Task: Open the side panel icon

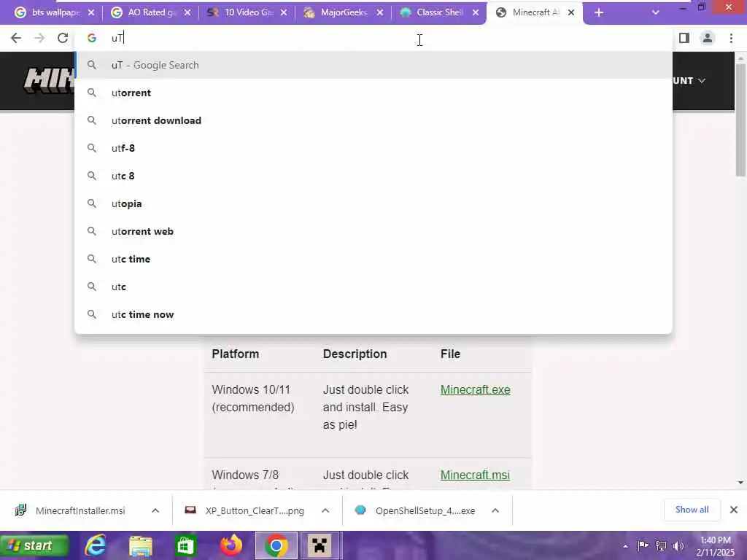Action: pos(684,38)
